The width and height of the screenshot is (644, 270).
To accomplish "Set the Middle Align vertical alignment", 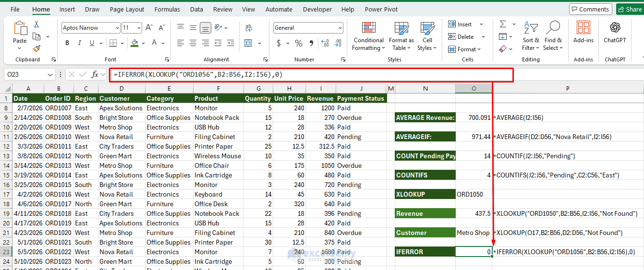I will click(193, 28).
